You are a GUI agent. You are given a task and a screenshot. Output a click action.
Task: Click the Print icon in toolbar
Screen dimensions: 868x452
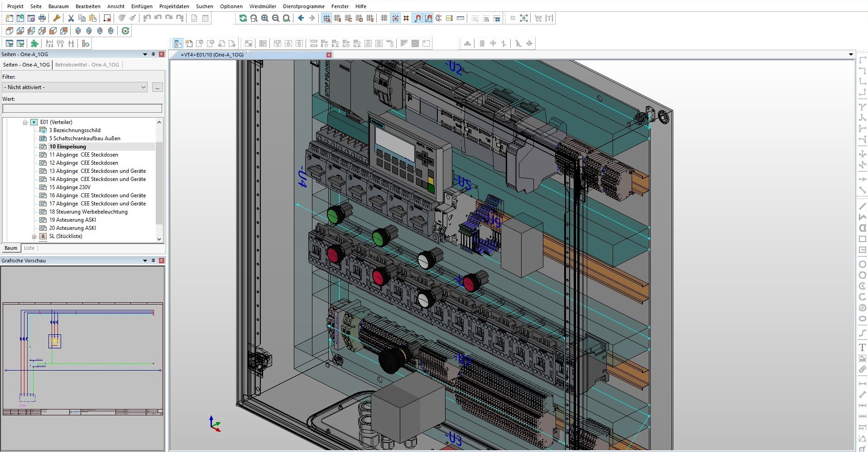pyautogui.click(x=42, y=18)
